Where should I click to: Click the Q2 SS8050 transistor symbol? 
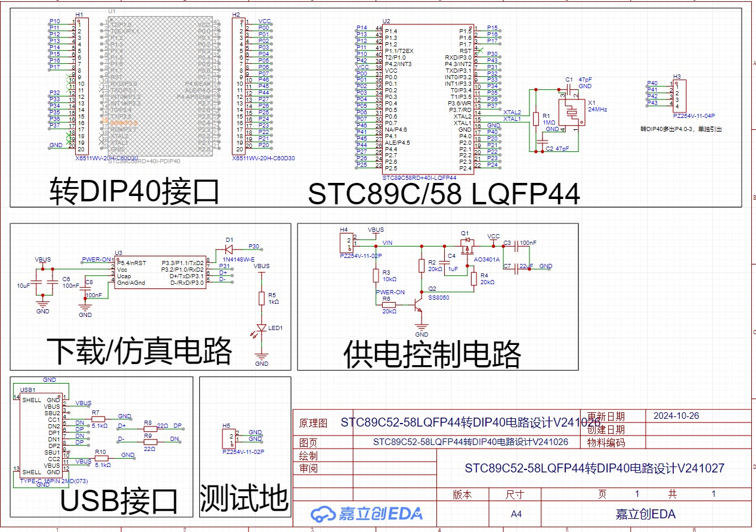pyautogui.click(x=418, y=304)
